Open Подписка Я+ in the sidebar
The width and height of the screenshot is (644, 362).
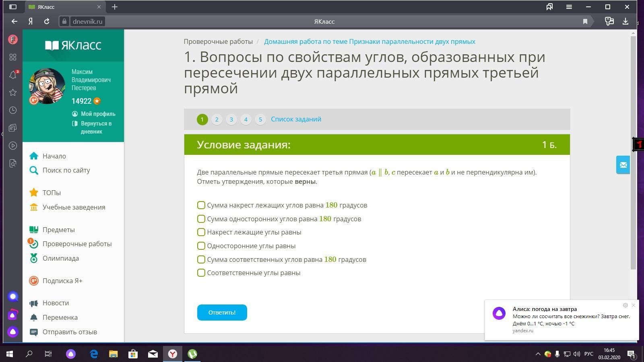62,281
